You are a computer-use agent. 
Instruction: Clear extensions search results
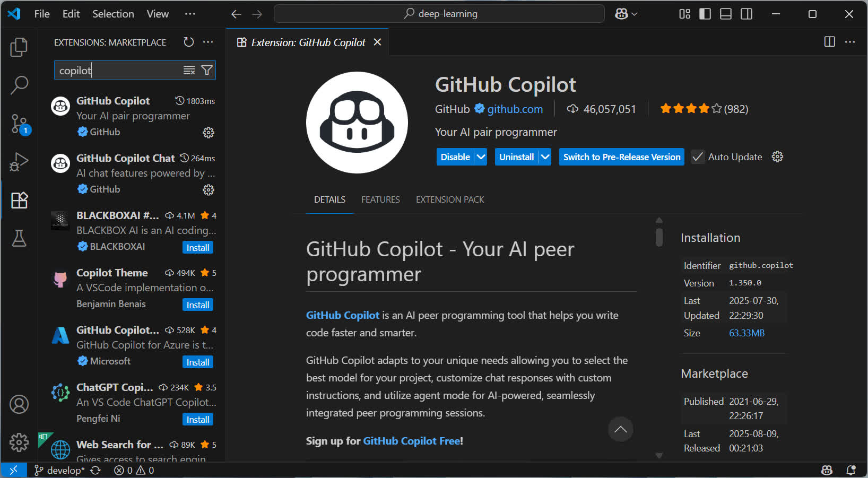tap(189, 70)
